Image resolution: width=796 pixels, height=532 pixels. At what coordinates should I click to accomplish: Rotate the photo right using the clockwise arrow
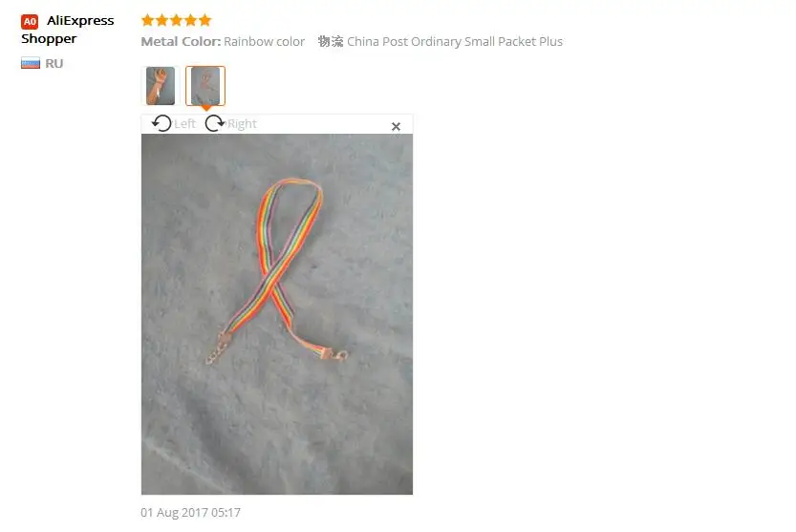coord(215,123)
